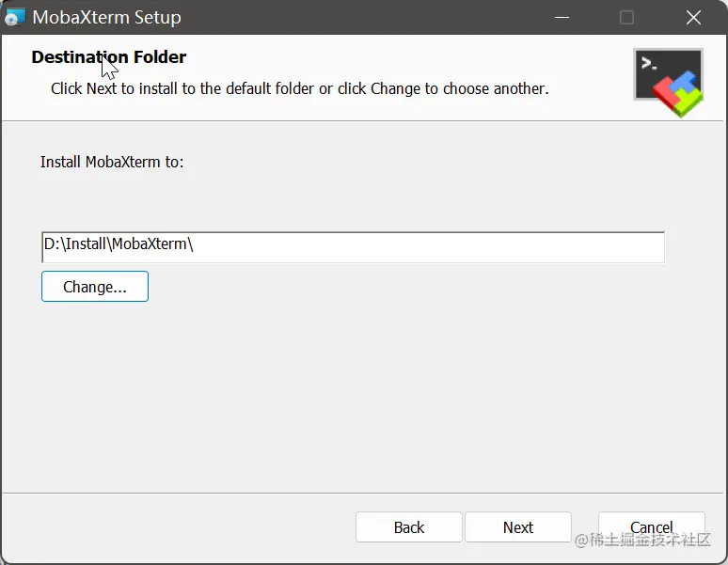Close the MobaXterm Setup window
Image resolution: width=728 pixels, height=565 pixels.
click(x=693, y=18)
